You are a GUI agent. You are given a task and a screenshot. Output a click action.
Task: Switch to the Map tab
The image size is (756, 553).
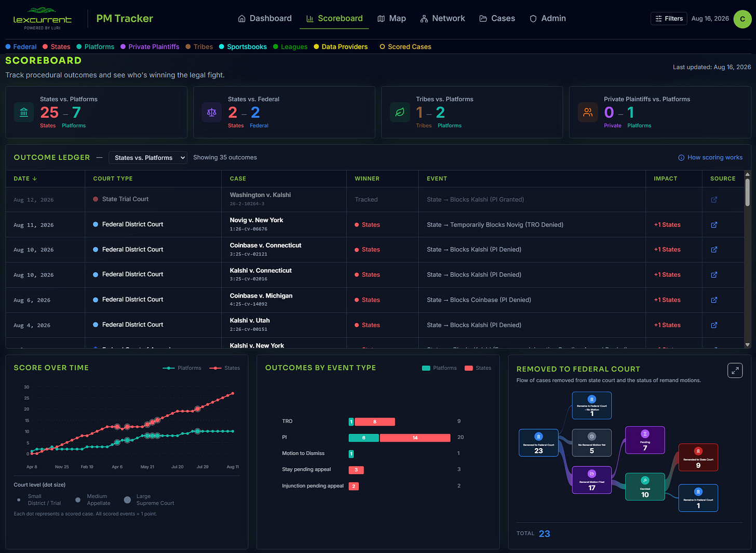[x=392, y=18]
